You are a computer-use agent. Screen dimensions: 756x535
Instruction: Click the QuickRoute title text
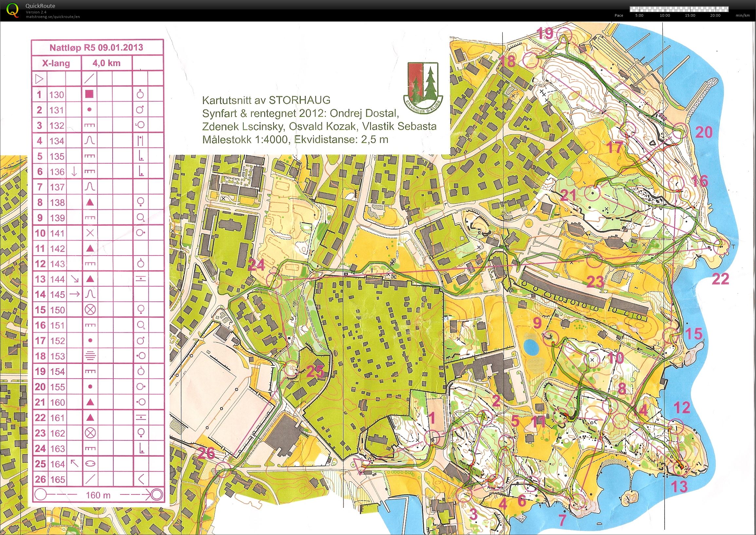point(40,6)
